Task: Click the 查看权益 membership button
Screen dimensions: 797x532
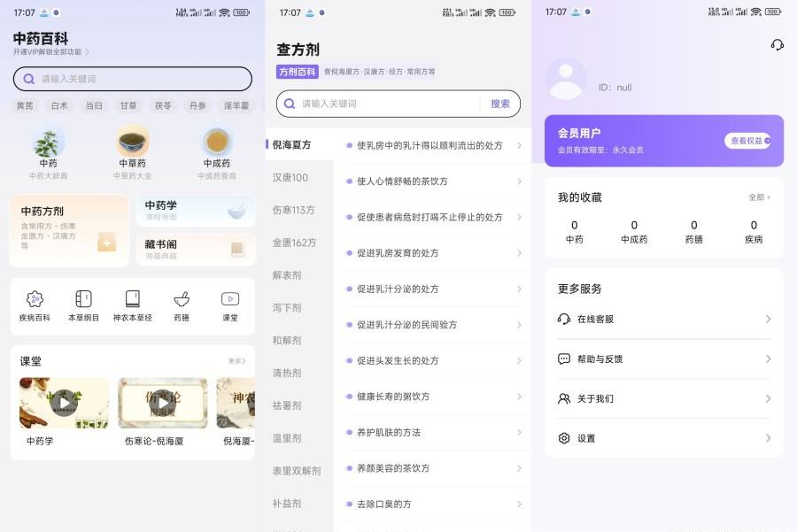Action: tap(749, 141)
